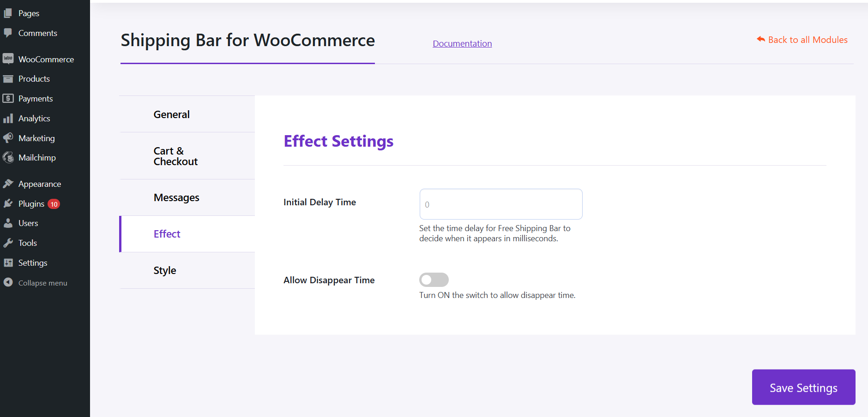This screenshot has height=417, width=868.
Task: Open the Comments panel
Action: (x=37, y=33)
